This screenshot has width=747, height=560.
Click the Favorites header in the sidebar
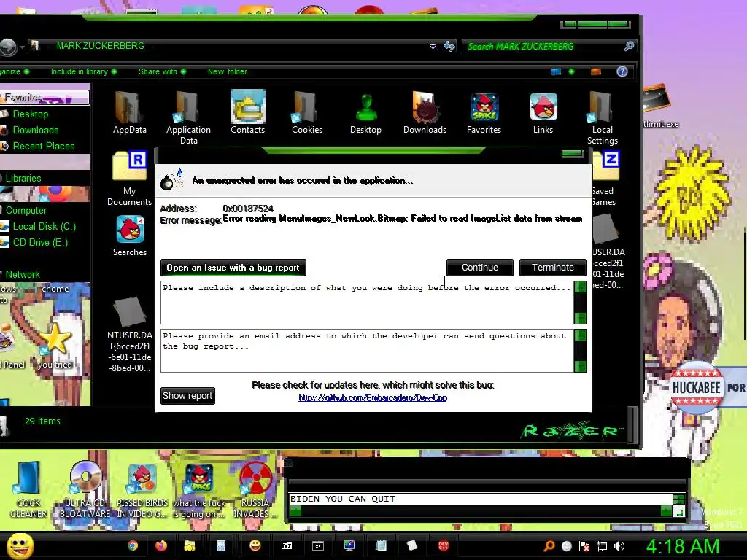click(45, 98)
